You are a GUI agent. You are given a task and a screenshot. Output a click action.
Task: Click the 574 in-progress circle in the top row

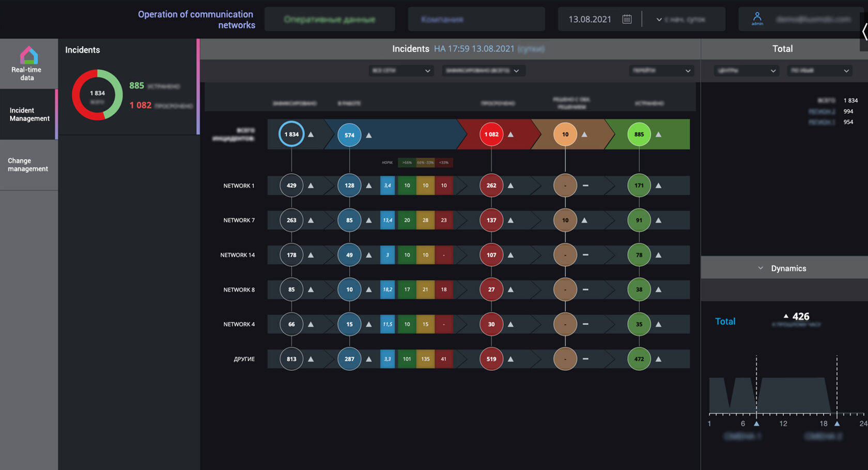tap(349, 135)
